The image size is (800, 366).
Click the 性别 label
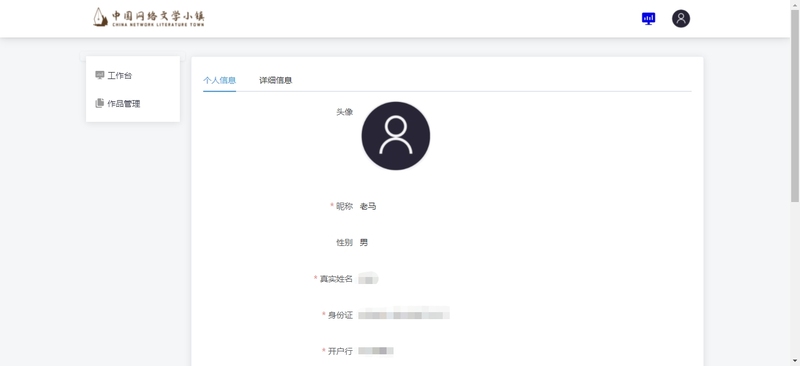(344, 242)
